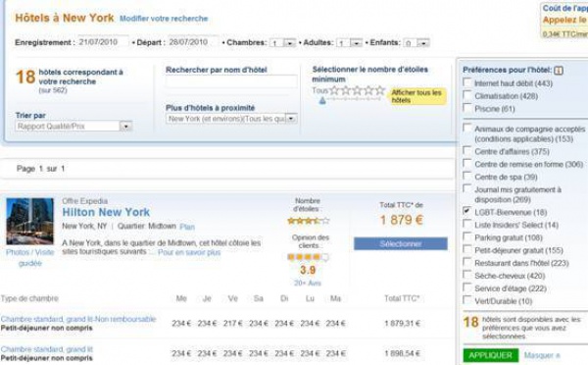Image resolution: width=588 pixels, height=365 pixels.
Task: Enable Centre de remise en forme filter
Action: [467, 163]
